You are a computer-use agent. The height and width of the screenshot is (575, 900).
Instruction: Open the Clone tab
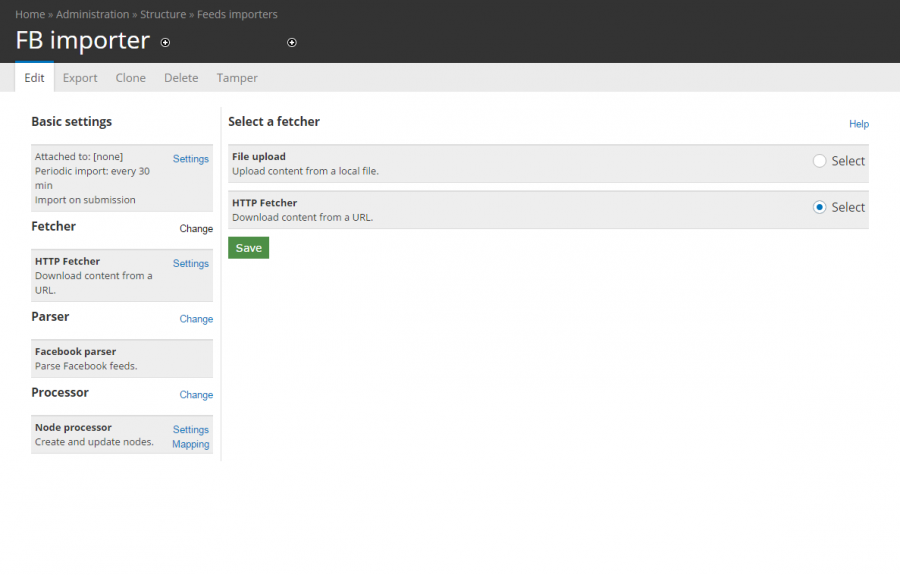[130, 77]
